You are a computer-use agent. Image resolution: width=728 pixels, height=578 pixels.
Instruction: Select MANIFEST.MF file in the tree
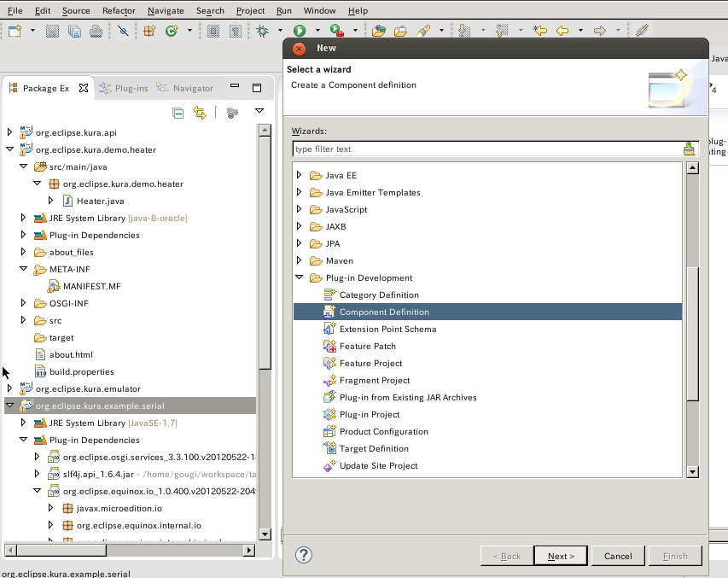(x=92, y=286)
